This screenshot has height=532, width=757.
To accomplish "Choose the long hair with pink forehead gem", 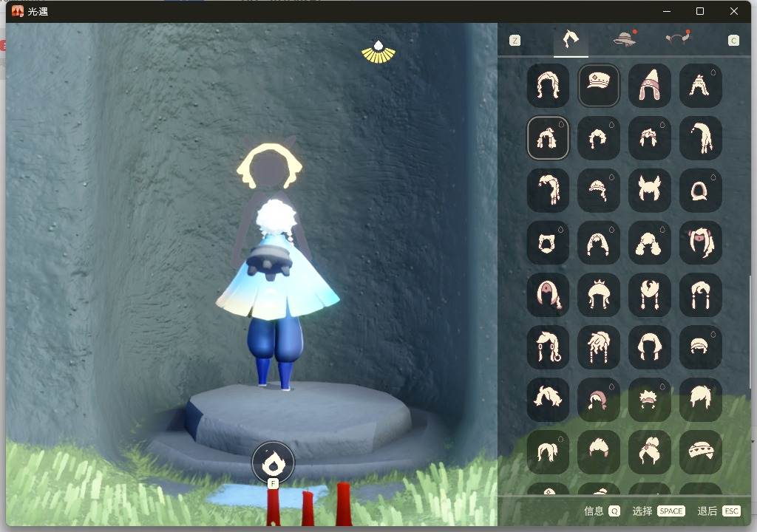I will pos(548,295).
